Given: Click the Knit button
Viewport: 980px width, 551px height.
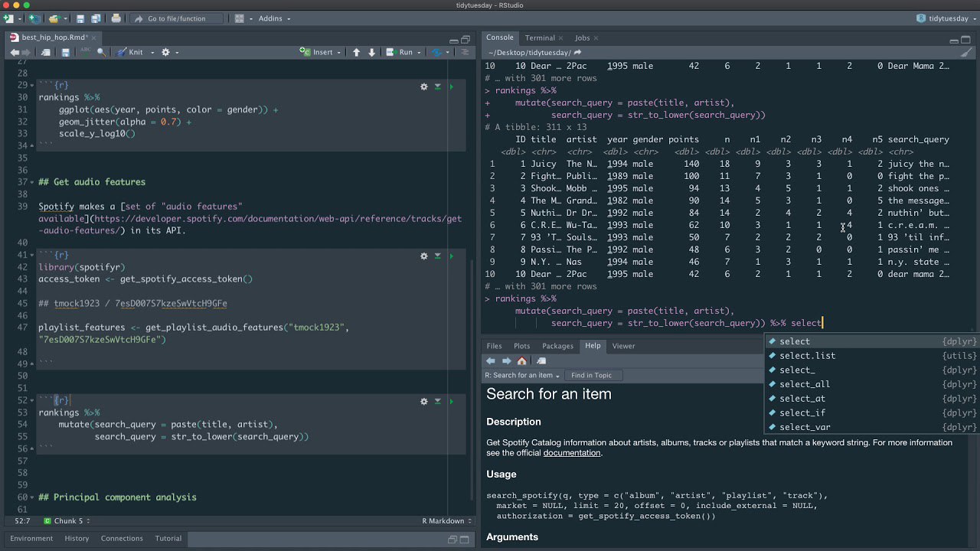Looking at the screenshot, I should point(129,52).
